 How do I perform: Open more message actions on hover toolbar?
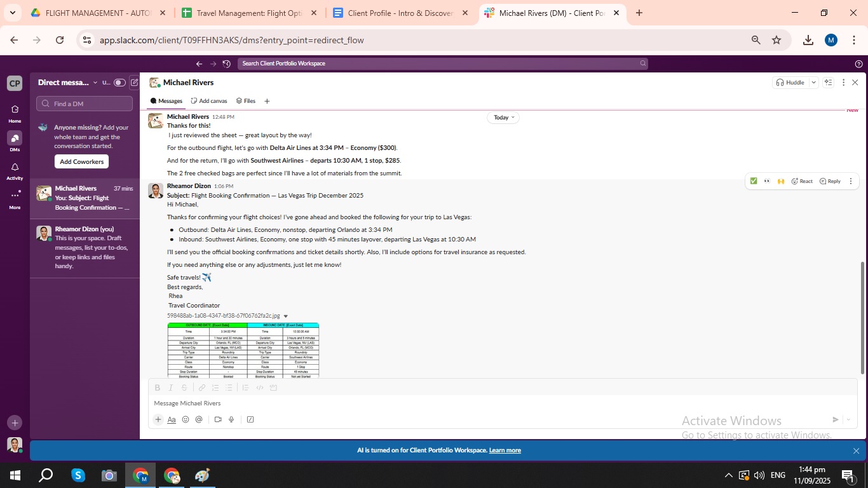click(x=851, y=181)
